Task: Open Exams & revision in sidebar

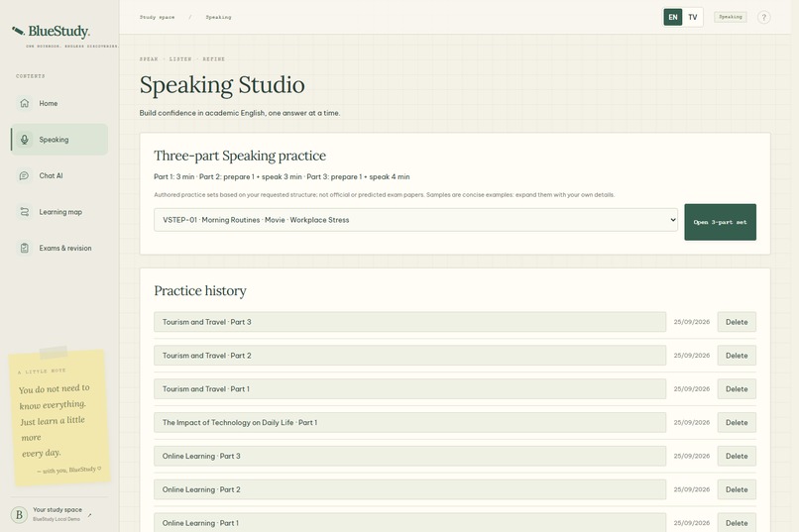Action: [x=59, y=248]
